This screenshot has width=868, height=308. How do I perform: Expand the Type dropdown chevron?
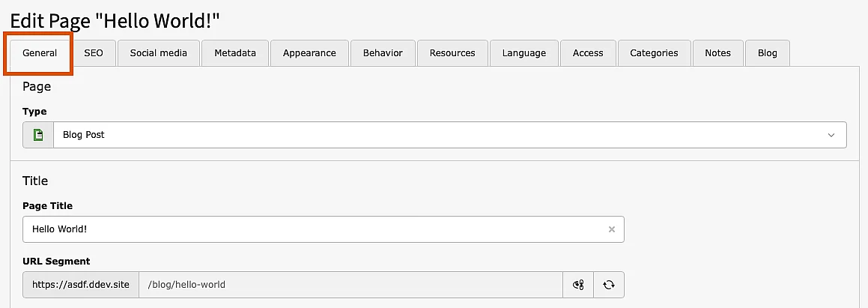click(x=831, y=135)
